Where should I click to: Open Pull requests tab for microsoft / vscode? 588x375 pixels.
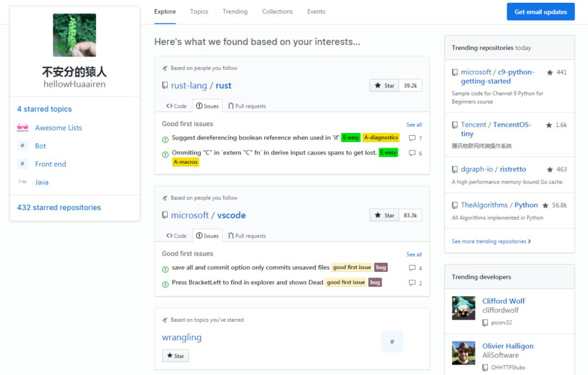(x=247, y=235)
